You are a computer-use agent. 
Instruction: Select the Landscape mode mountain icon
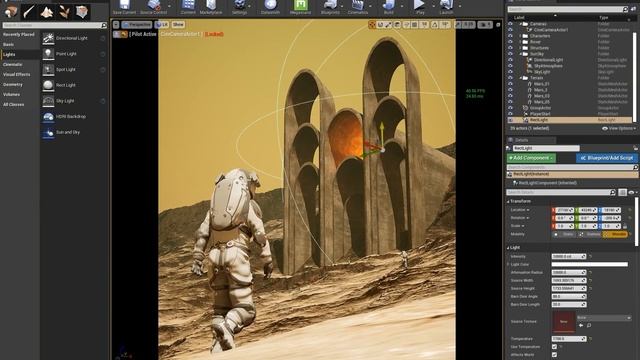point(47,11)
